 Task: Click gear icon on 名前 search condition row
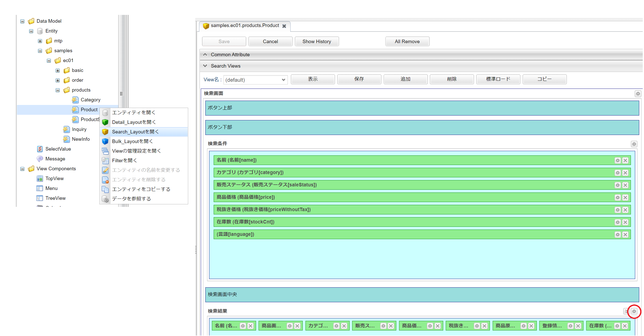click(618, 160)
